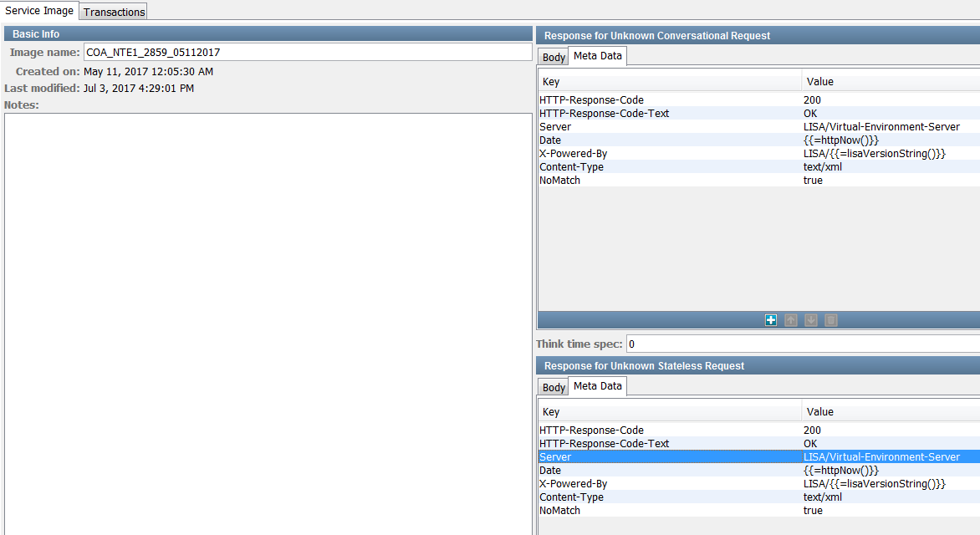Click value 200 in Conversational table
Image resolution: width=980 pixels, height=535 pixels.
[x=812, y=100]
